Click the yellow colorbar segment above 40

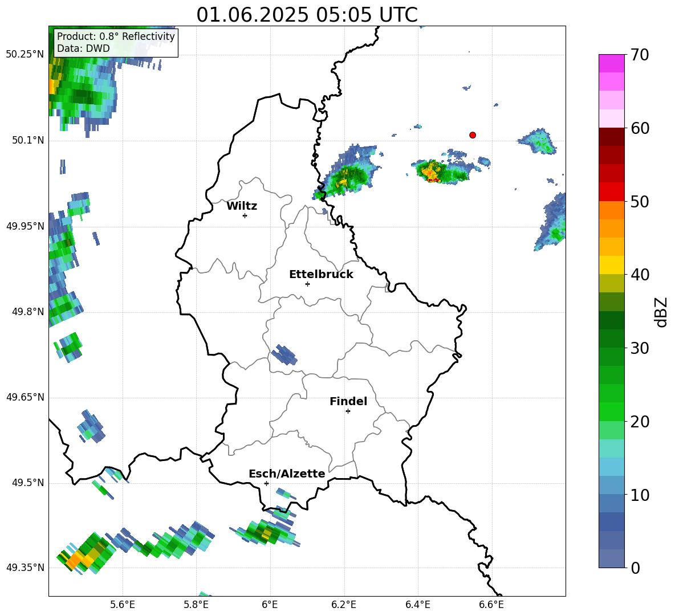pos(612,265)
